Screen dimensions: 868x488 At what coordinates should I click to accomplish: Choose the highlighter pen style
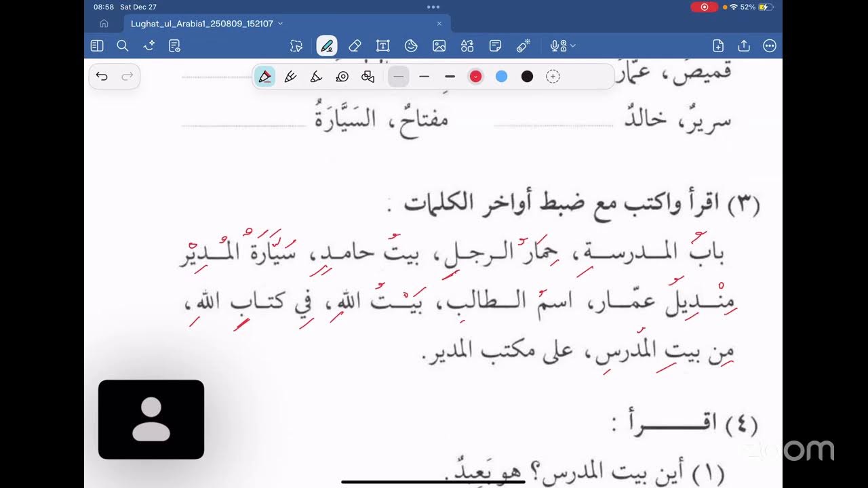[316, 77]
